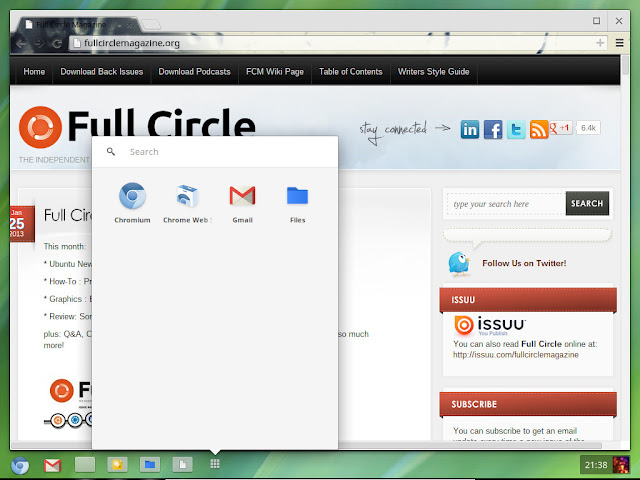Click the Full Circle orange logo
The height and width of the screenshot is (480, 640).
[40, 127]
